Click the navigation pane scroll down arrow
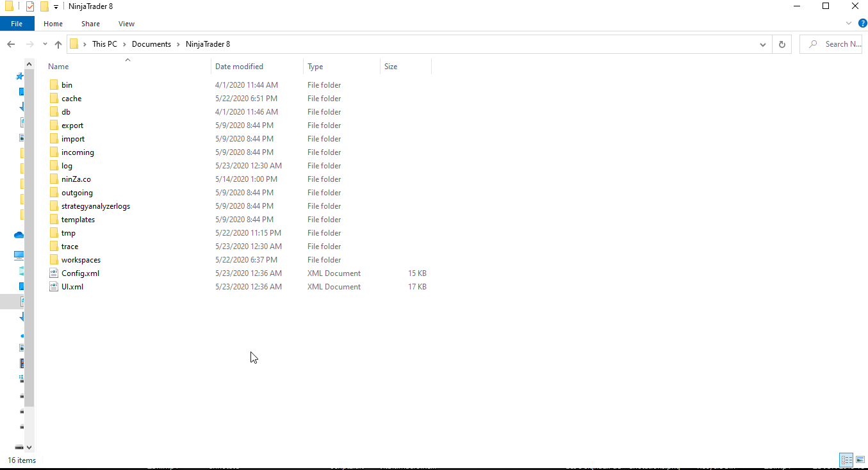The height and width of the screenshot is (470, 868). tap(29, 448)
